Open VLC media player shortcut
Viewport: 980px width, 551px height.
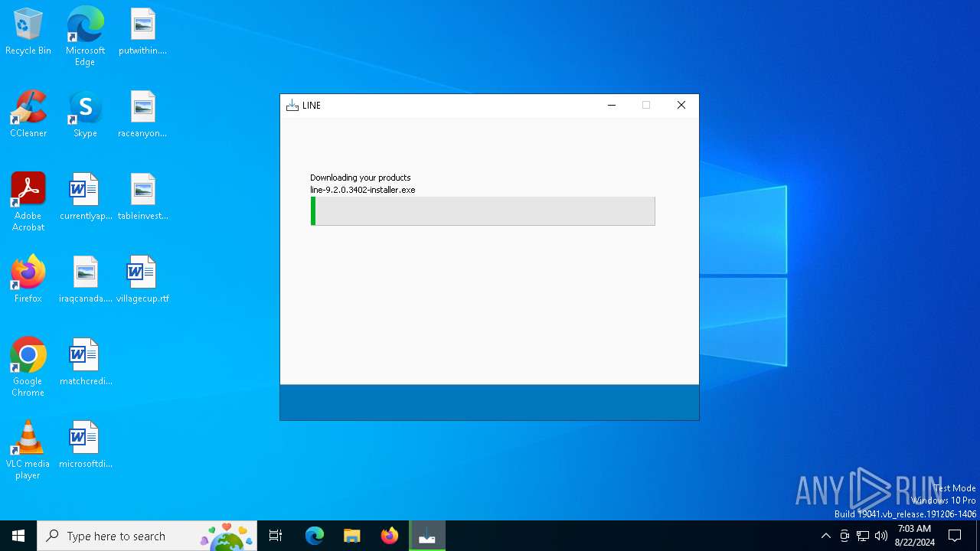tap(28, 449)
